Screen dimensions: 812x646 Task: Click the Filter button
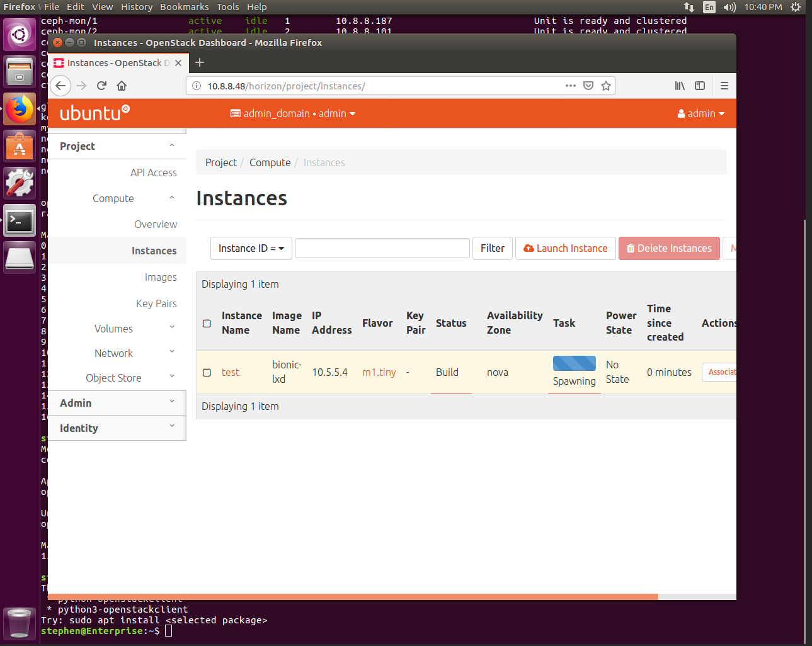tap(493, 248)
